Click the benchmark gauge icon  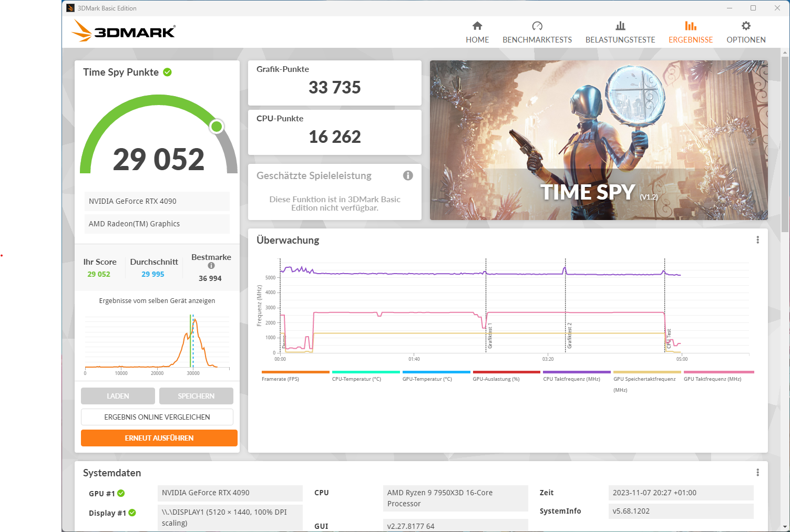(x=537, y=26)
